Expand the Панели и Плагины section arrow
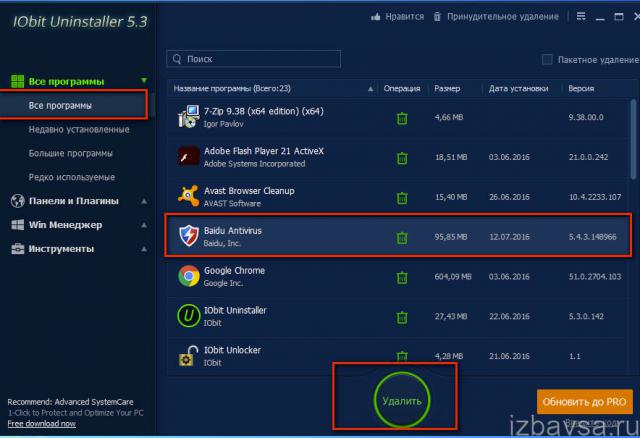The height and width of the screenshot is (438, 640). click(144, 201)
